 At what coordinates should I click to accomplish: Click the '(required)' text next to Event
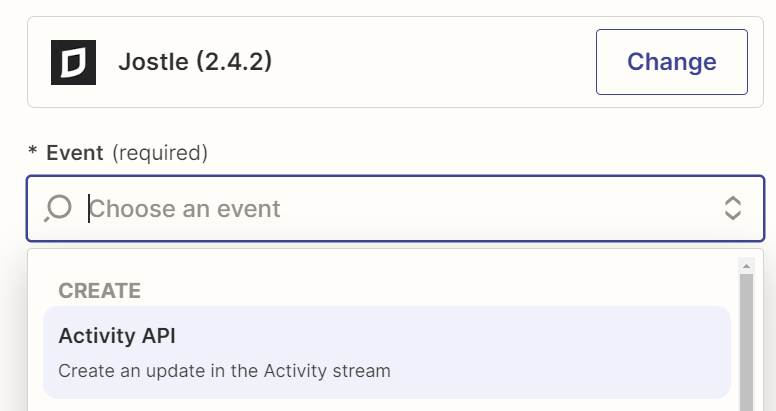click(x=160, y=153)
